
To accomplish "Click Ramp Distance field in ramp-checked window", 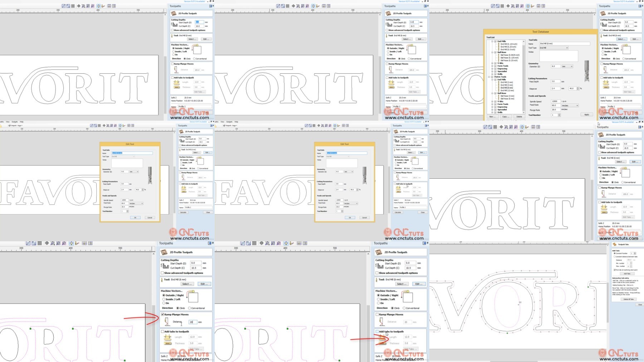I will coord(193,322).
